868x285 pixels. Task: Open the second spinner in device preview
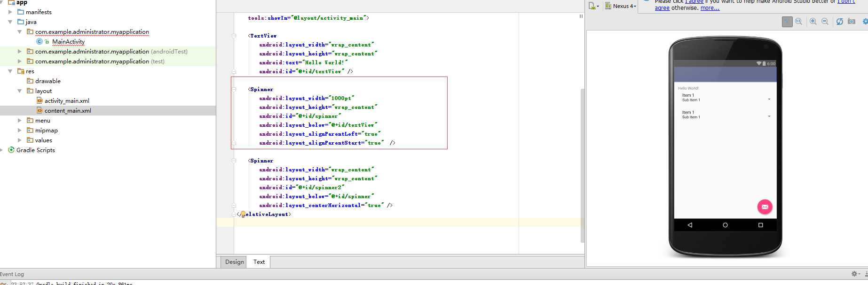[726, 115]
